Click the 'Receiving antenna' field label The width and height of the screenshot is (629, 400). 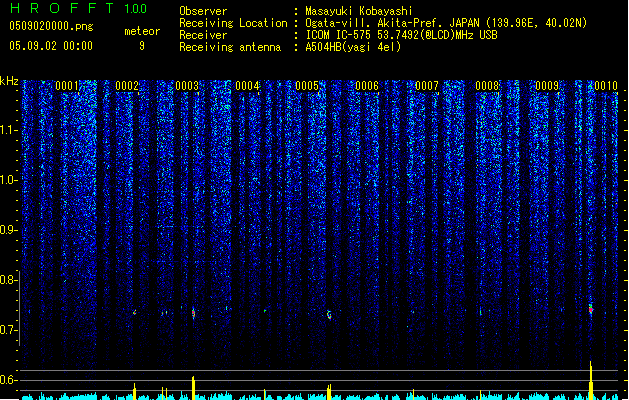pyautogui.click(x=230, y=47)
